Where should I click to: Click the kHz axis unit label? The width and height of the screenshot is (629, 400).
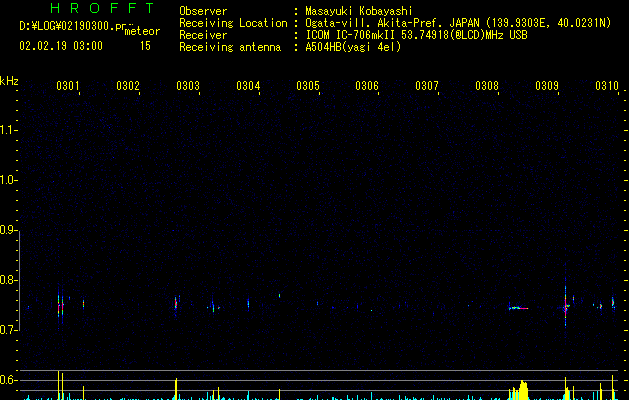coord(9,81)
